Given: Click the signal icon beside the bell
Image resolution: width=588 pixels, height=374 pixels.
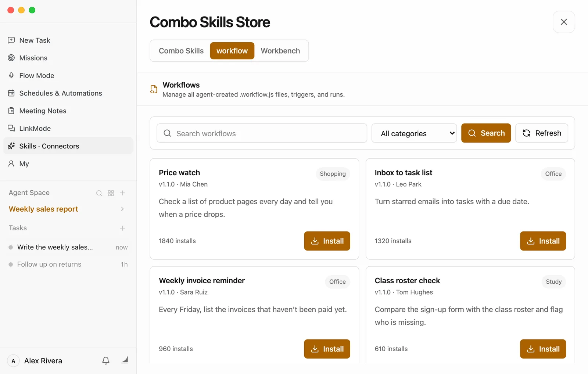Looking at the screenshot, I should click(x=125, y=360).
